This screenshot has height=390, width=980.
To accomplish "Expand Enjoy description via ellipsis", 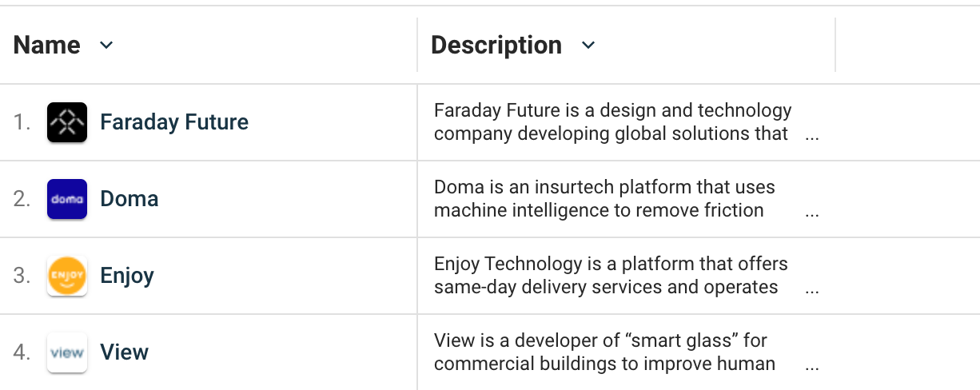I will click(x=812, y=290).
